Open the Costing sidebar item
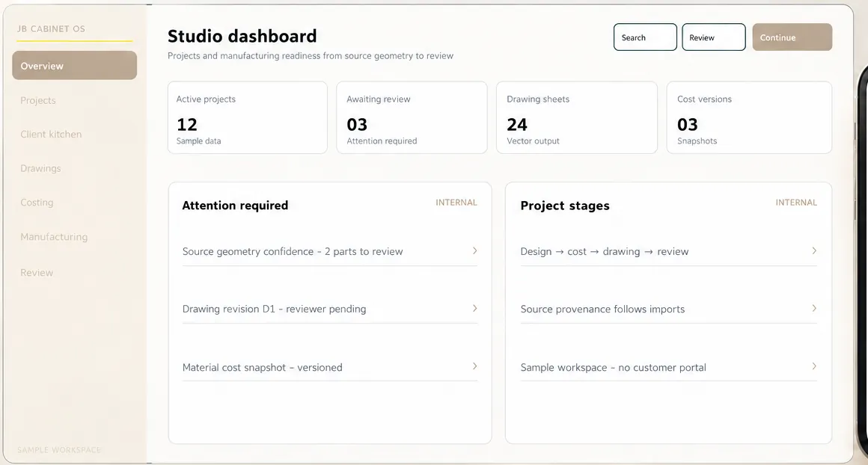Screen dimensions: 868x465 coord(37,203)
